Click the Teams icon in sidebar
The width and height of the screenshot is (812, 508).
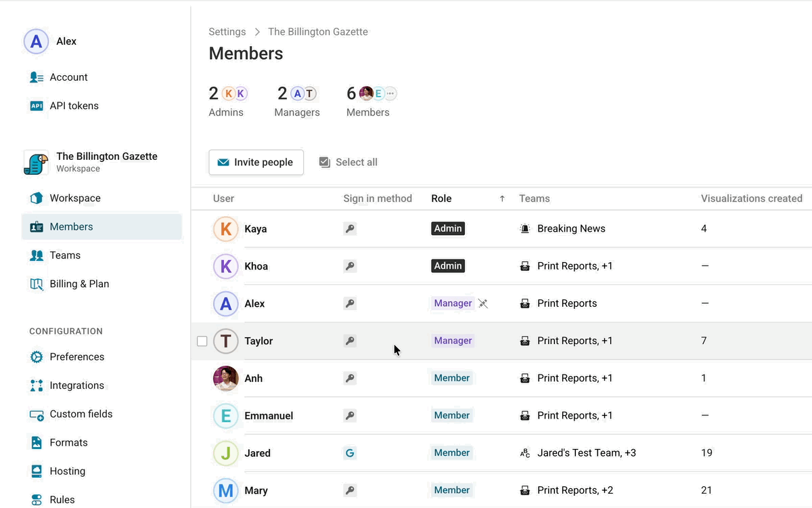[x=37, y=255]
